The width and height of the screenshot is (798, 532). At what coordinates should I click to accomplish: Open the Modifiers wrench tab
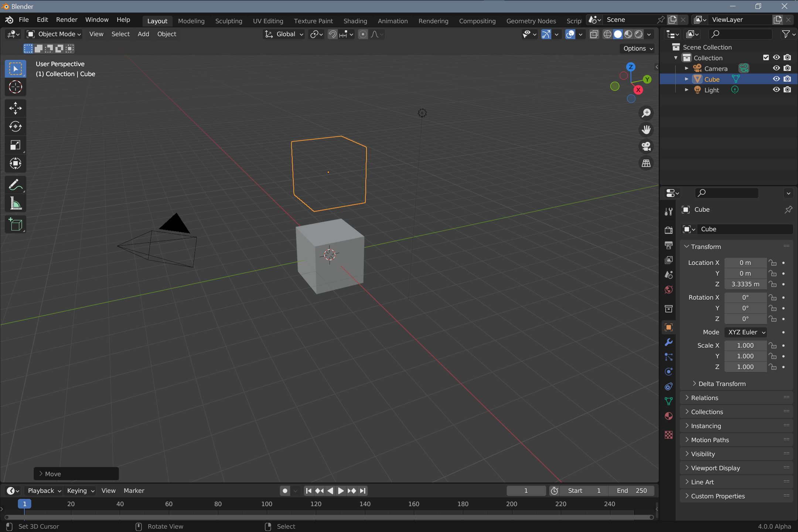point(668,342)
